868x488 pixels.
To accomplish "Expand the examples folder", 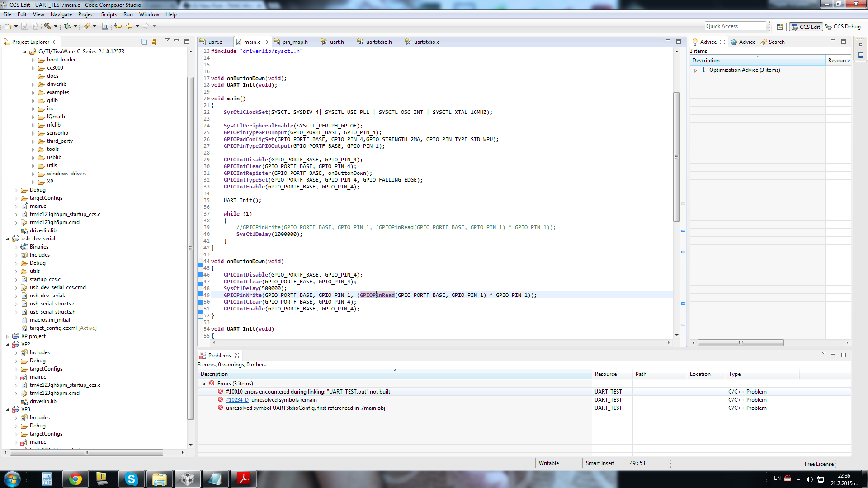I will tap(33, 93).
